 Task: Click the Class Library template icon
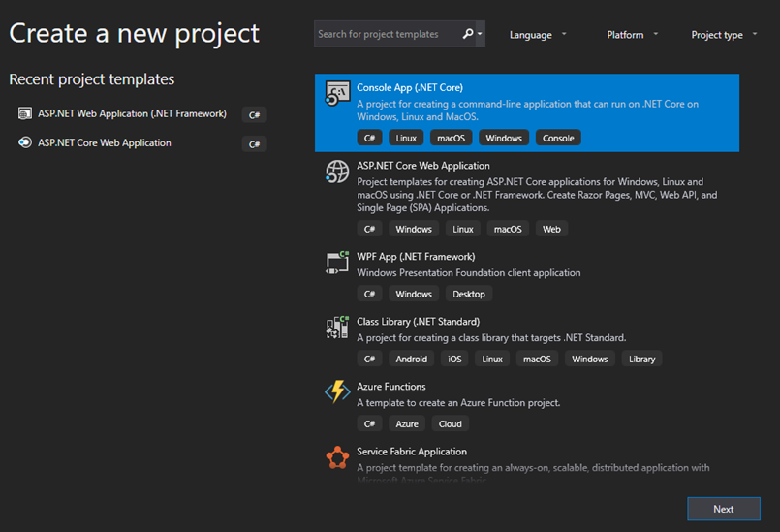[337, 328]
